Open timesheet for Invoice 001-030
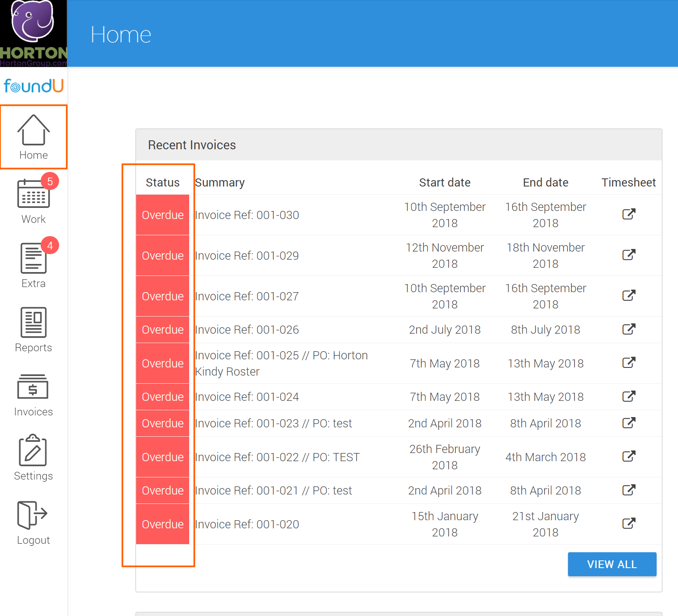678x616 pixels. (x=628, y=214)
